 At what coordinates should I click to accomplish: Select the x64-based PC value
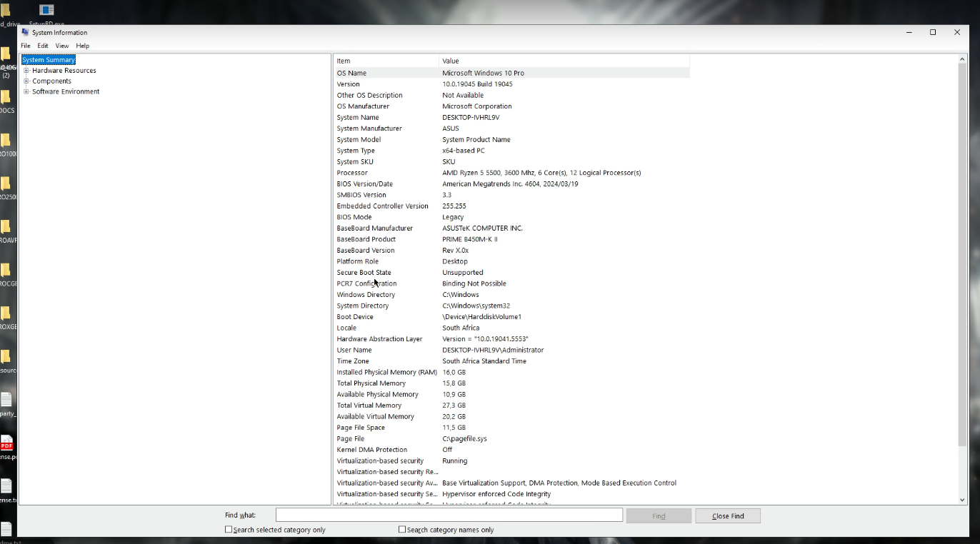coord(463,151)
